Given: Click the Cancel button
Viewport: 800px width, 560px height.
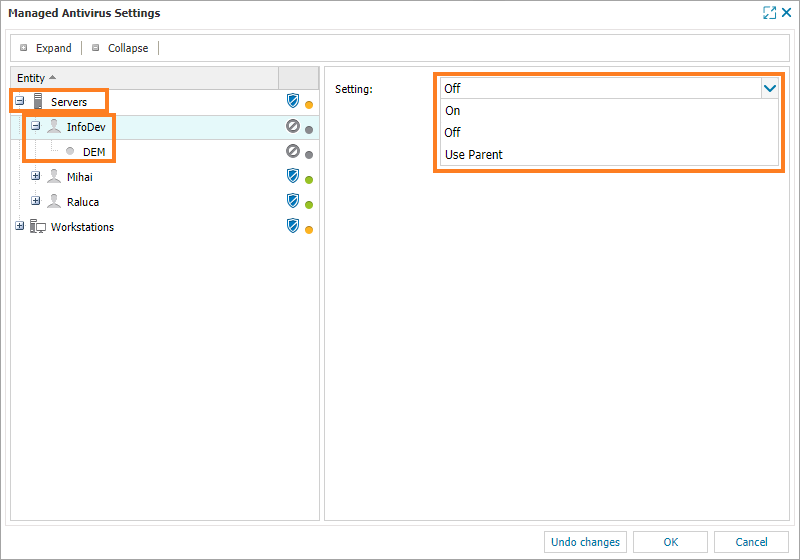Looking at the screenshot, I should (x=751, y=542).
